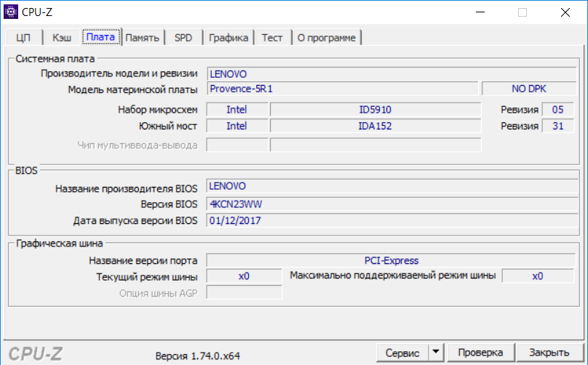Click BIOS release date 01/12/2017
The width and height of the screenshot is (588, 365).
392,221
